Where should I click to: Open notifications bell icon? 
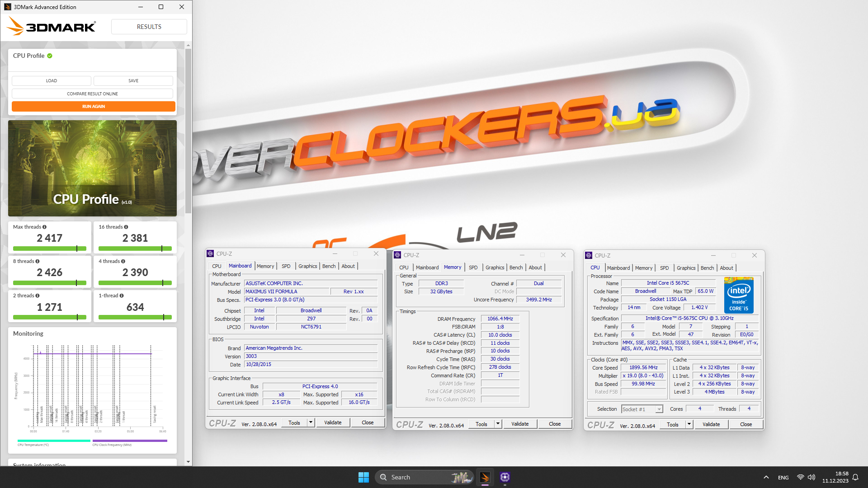coord(855,477)
